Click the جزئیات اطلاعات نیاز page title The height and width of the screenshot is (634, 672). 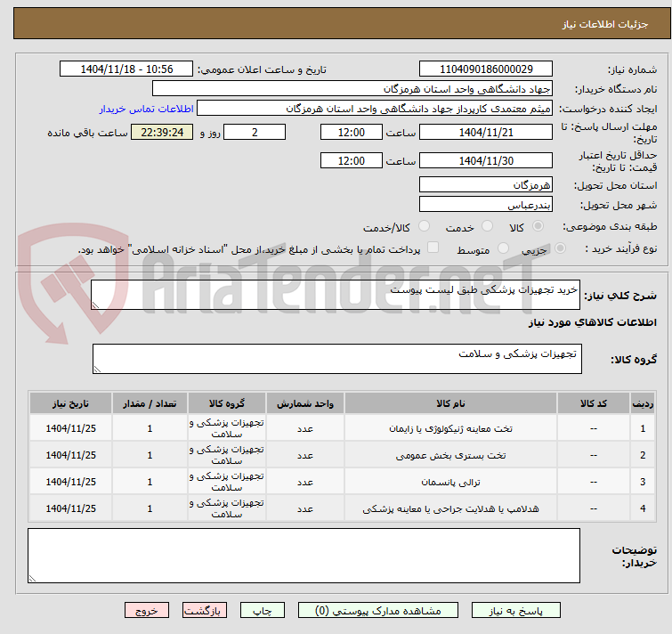click(605, 24)
